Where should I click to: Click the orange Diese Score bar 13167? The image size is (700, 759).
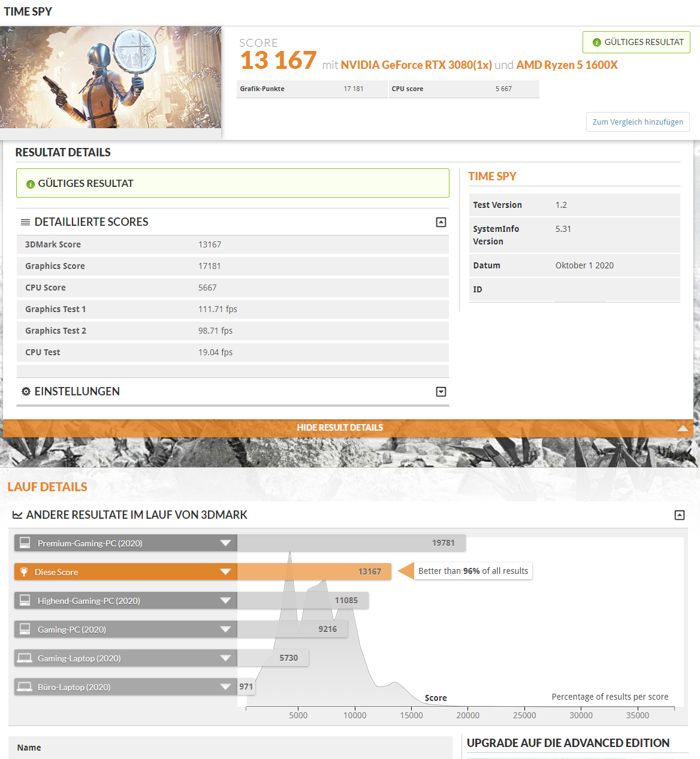(314, 571)
